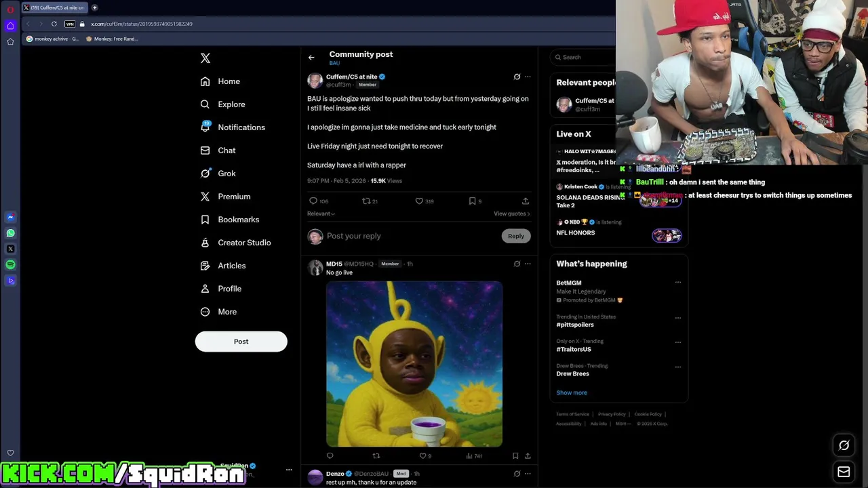This screenshot has width=868, height=488.
Task: Open Cuffem/C5 at nite profile avatar
Action: pos(315,81)
